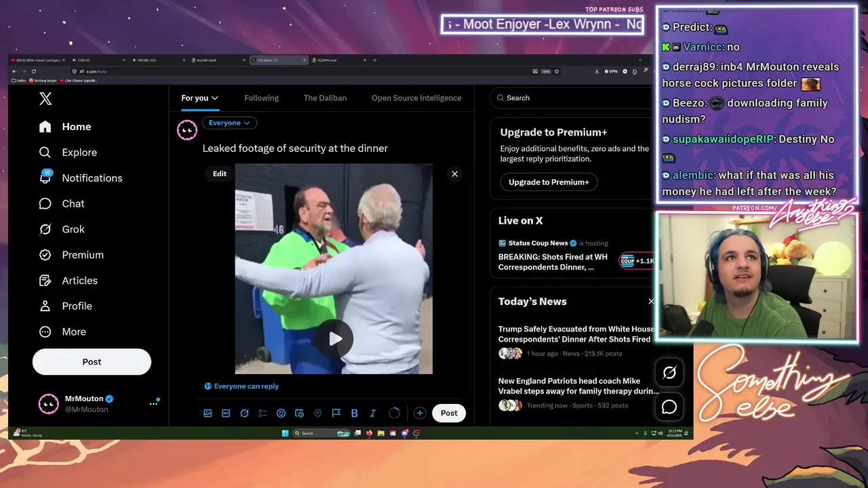Open MrMouton account menu ellipsis
The height and width of the screenshot is (488, 868).
coord(153,404)
